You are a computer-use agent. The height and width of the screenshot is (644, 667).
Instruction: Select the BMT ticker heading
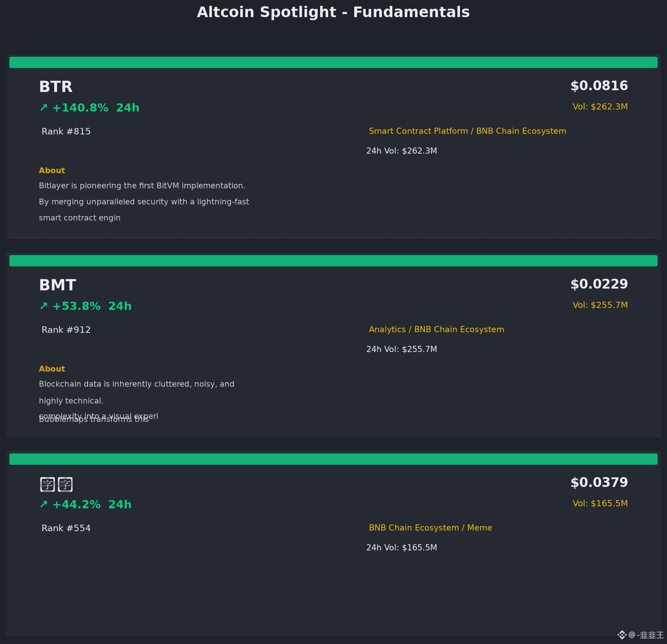click(57, 285)
